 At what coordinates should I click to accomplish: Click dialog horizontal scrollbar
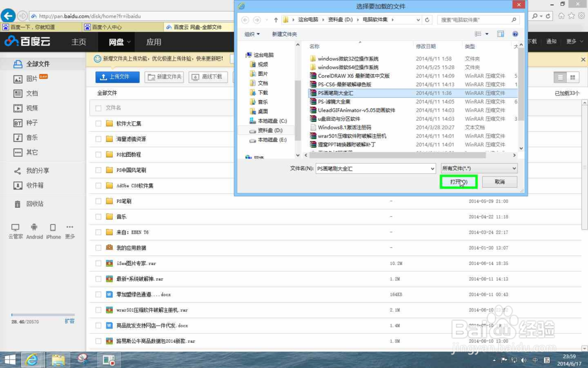[x=397, y=155]
